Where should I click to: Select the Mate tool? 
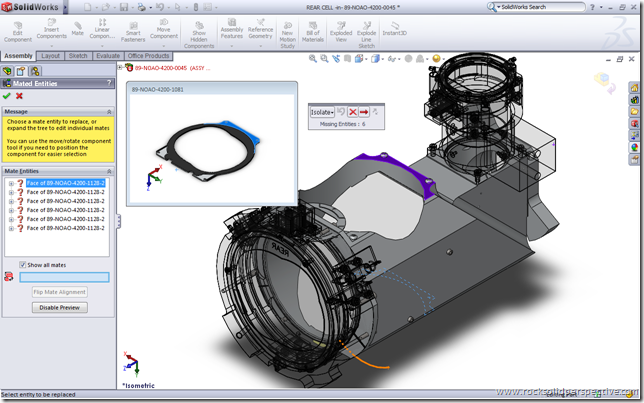(77, 29)
